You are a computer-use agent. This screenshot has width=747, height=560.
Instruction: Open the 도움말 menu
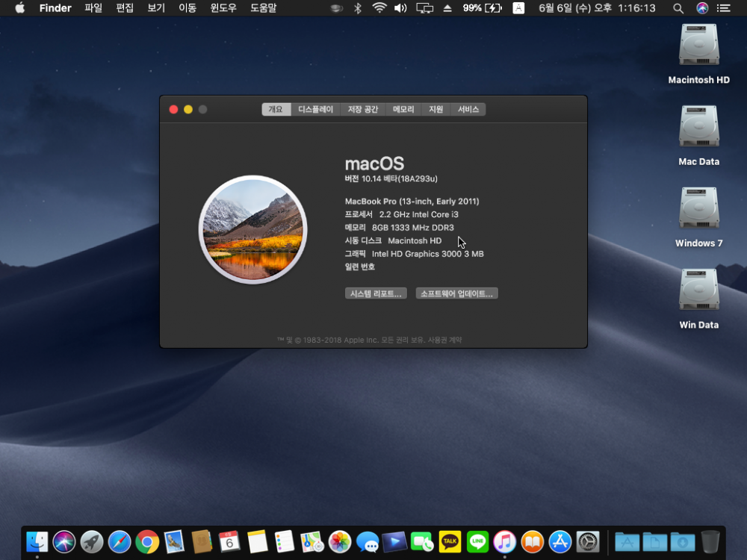(264, 8)
